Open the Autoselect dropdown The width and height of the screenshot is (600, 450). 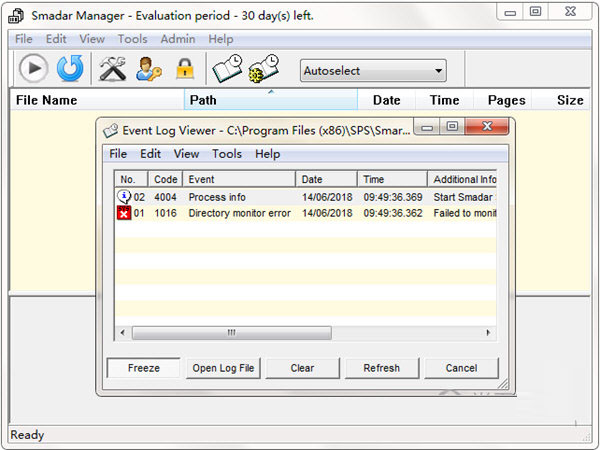pos(373,71)
